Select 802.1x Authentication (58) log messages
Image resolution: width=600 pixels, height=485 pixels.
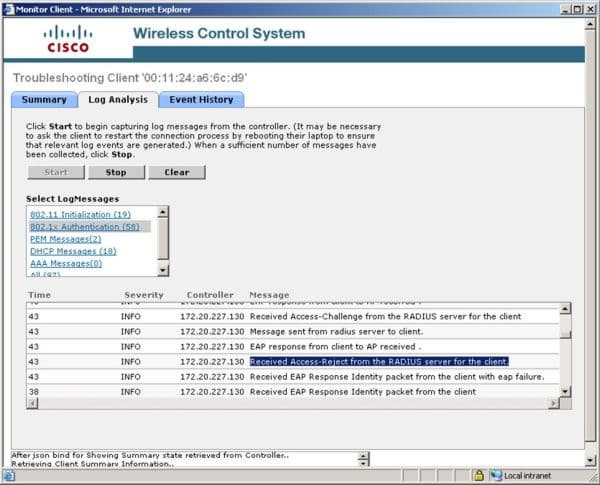(x=85, y=227)
